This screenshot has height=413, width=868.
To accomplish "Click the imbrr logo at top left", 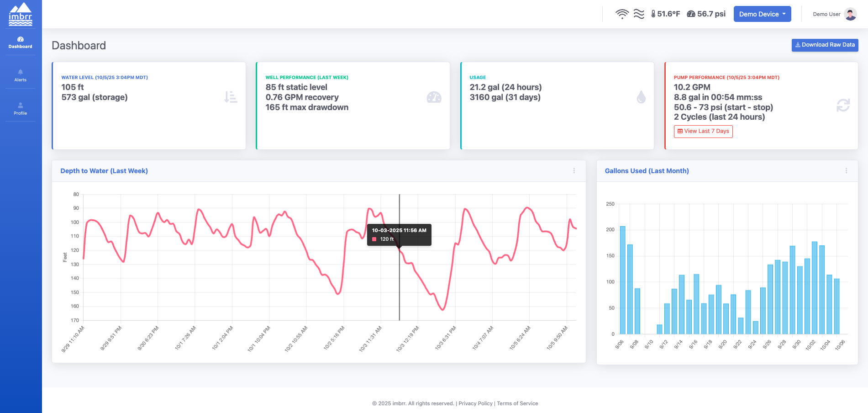I will pos(20,14).
